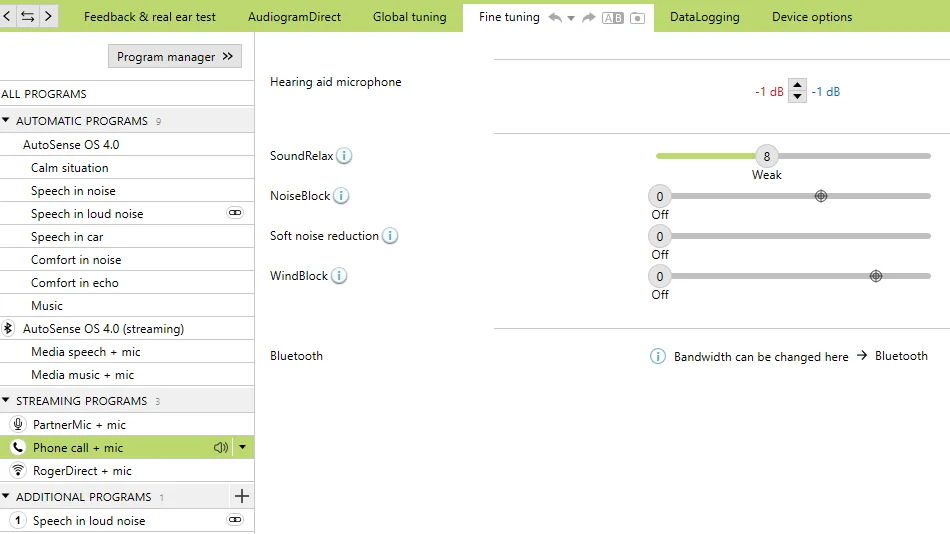Select Comfort in echo program
Image resolution: width=950 pixels, height=534 pixels.
127,282
